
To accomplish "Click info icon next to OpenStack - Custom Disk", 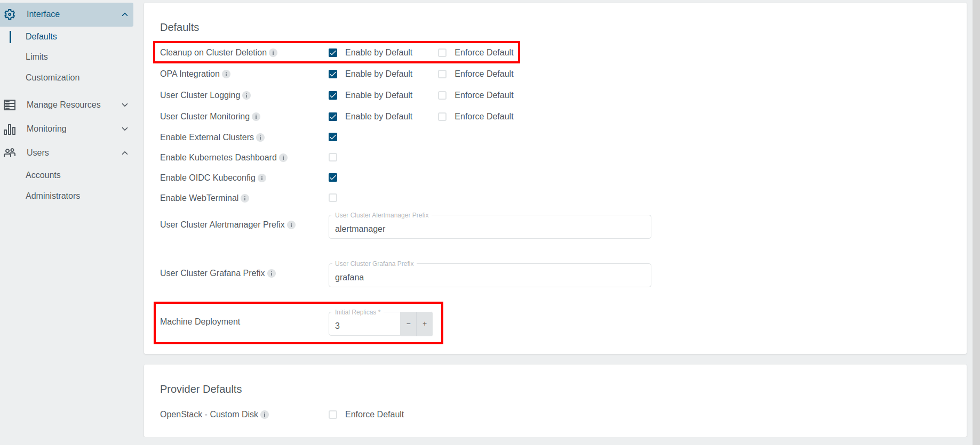I will pos(265,415).
